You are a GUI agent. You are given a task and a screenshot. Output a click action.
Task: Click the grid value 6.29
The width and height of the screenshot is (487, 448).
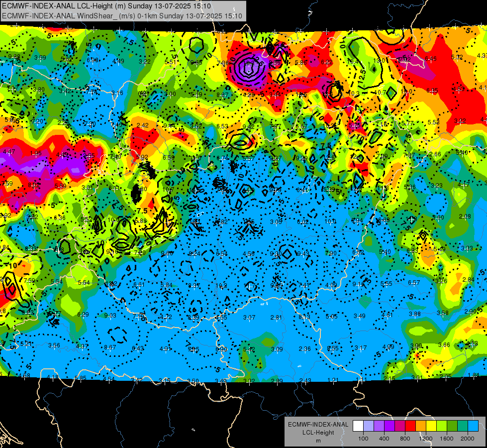(x=83, y=314)
